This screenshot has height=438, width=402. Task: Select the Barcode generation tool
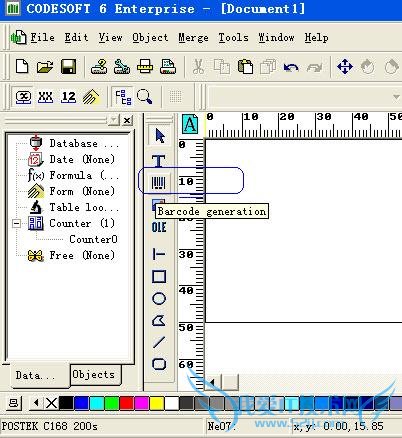(x=159, y=183)
